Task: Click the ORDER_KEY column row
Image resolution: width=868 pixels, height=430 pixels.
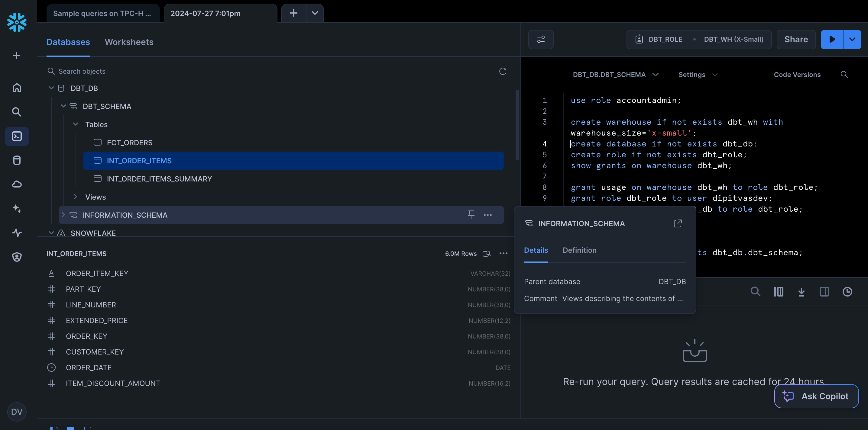Action: (278, 336)
